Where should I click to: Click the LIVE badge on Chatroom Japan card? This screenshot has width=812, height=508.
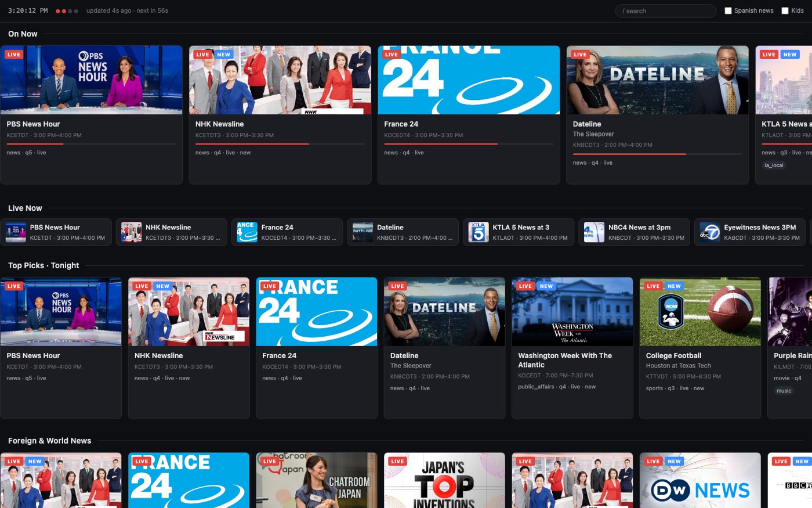tap(270, 462)
